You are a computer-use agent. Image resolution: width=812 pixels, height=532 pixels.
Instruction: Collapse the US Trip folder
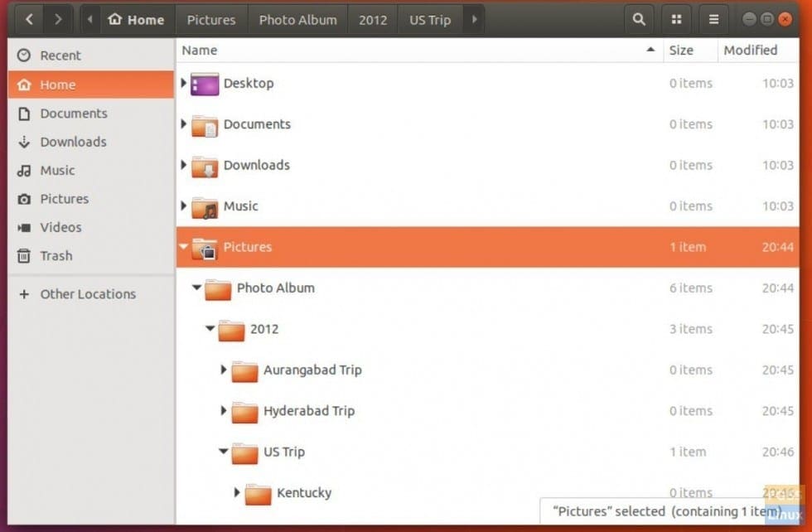coord(223,452)
